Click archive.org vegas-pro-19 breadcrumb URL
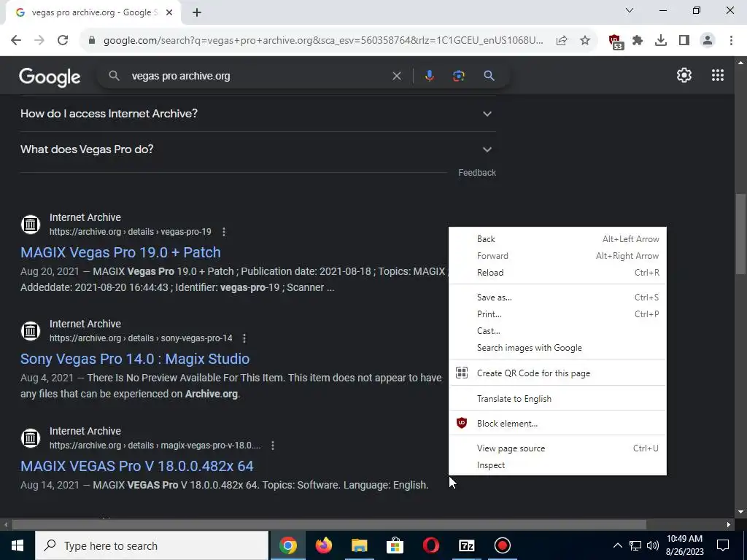The image size is (747, 560). pos(130,232)
